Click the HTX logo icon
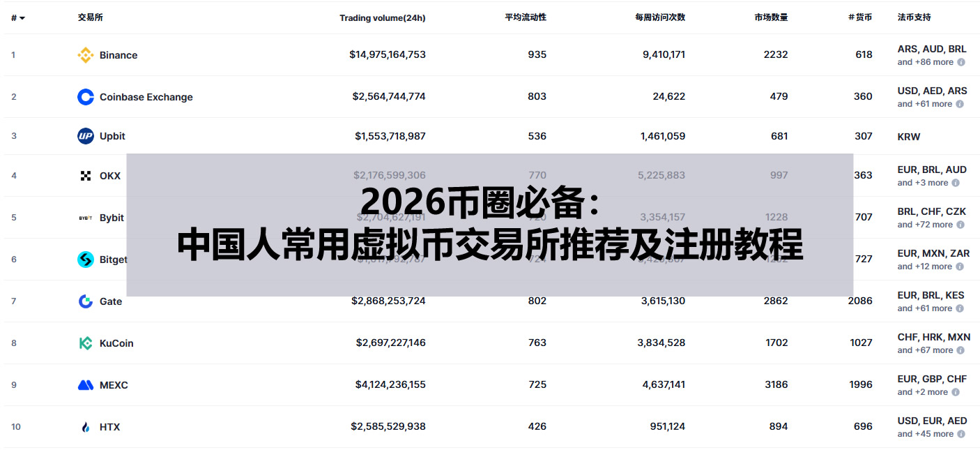The width and height of the screenshot is (980, 450). coord(86,427)
